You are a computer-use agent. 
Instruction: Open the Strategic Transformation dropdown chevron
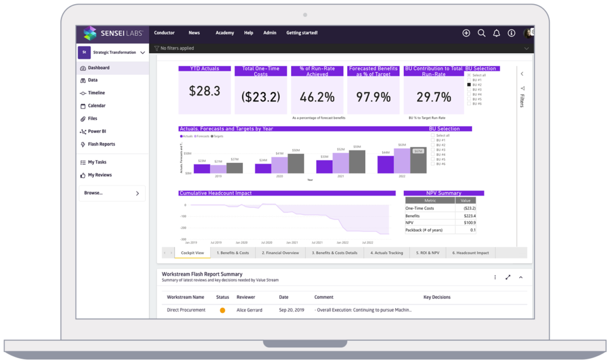coord(143,53)
